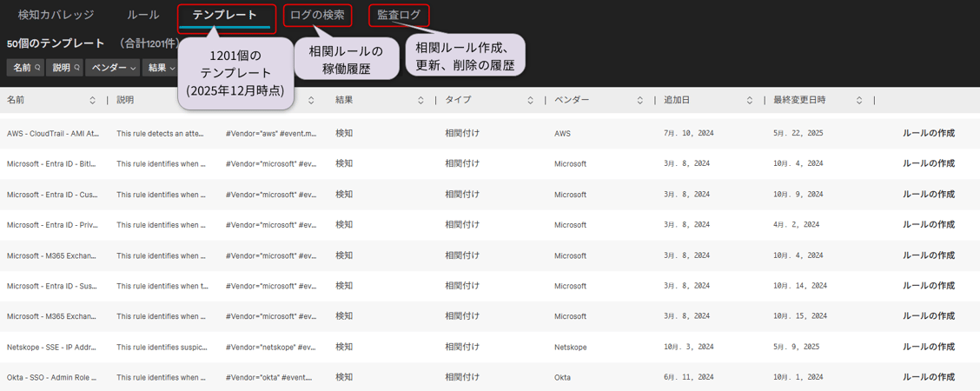Click search icon in 名前 filter chip
This screenshot has width=980, height=391.
click(37, 68)
